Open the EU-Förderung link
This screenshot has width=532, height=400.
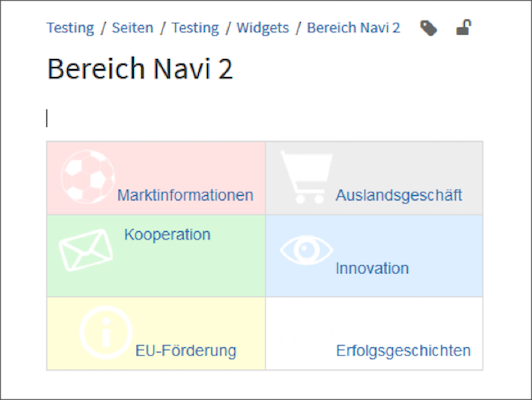click(x=186, y=351)
